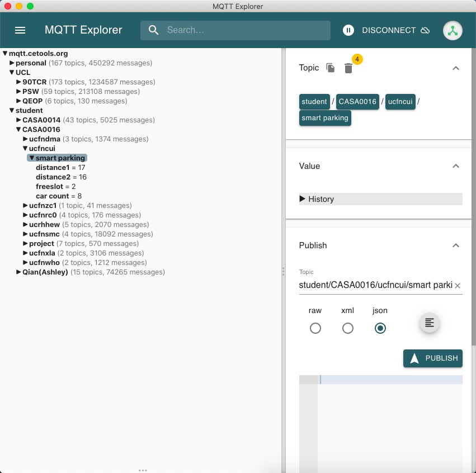Click the publish Topic text field

[x=375, y=285]
